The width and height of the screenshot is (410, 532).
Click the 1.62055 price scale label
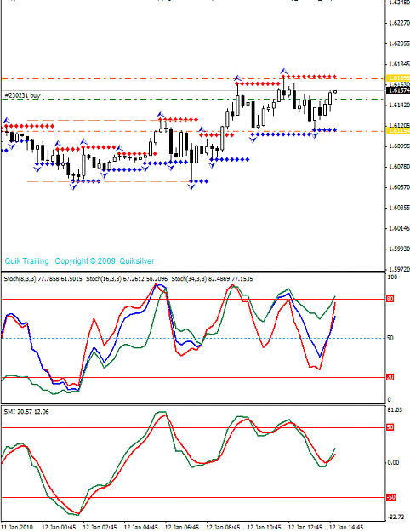coord(399,43)
